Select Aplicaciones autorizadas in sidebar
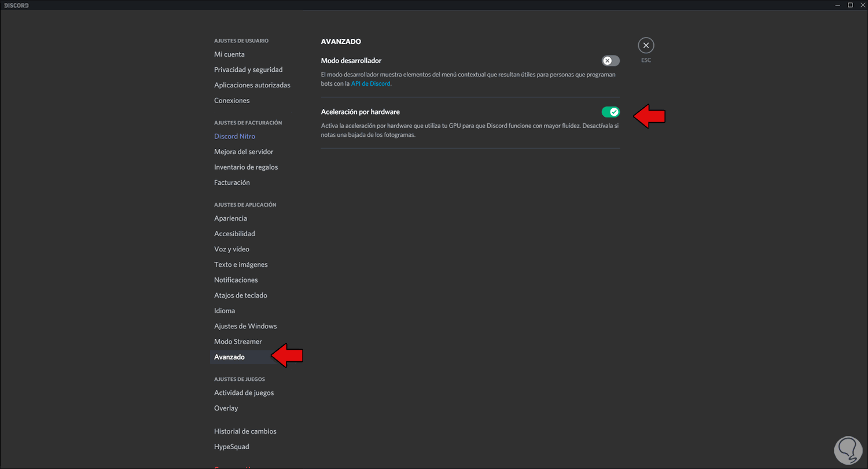Screen dimensions: 868x469 coord(252,85)
